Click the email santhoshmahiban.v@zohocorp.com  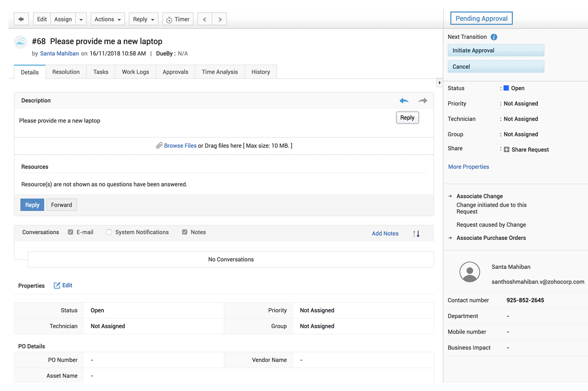[538, 282]
